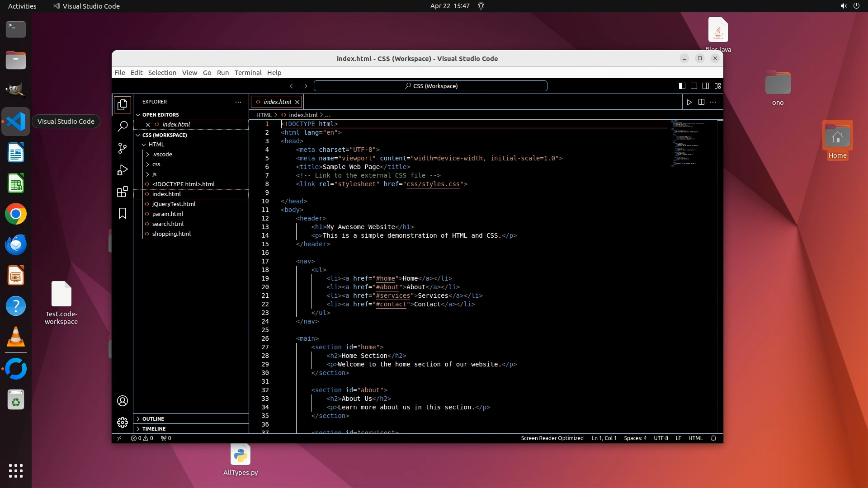Image resolution: width=868 pixels, height=488 pixels.
Task: Click the Manage gear icon
Action: 122,422
